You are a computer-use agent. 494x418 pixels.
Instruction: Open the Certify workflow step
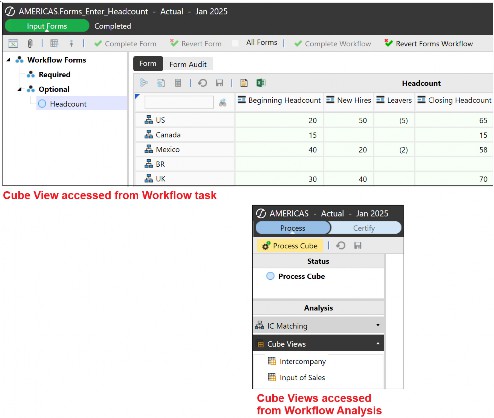tap(364, 228)
